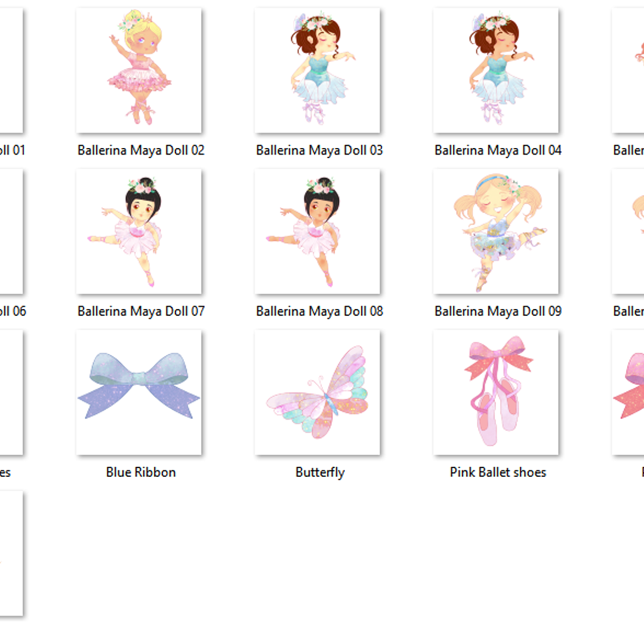Select the 'Ballerina Maya Doll 07' file label
The width and height of the screenshot is (644, 644).
[141, 312]
